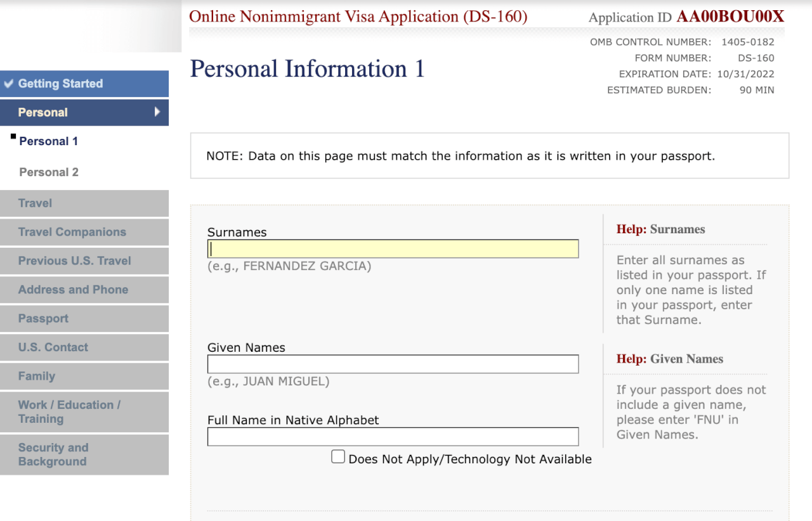812x521 pixels.
Task: Open Security and Background section
Action: click(53, 454)
